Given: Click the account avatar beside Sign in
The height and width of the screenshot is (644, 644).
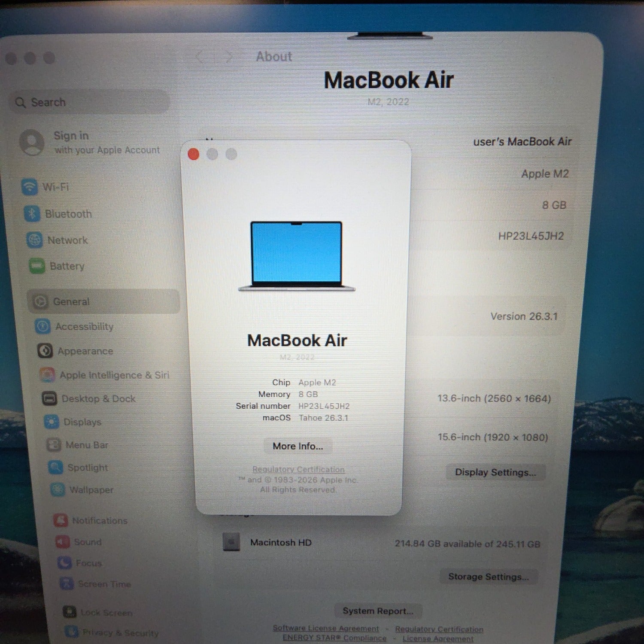Looking at the screenshot, I should [32, 143].
